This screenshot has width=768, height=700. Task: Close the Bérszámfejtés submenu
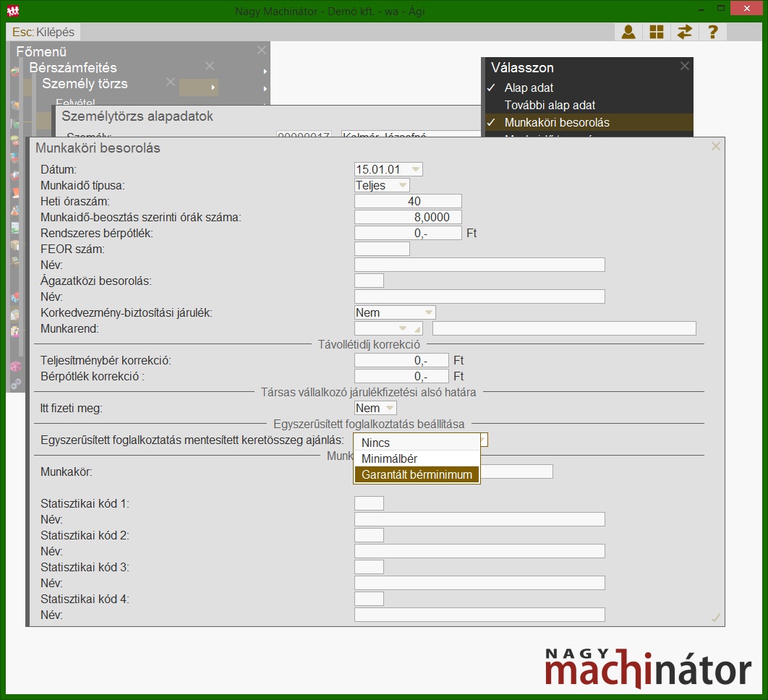point(210,66)
